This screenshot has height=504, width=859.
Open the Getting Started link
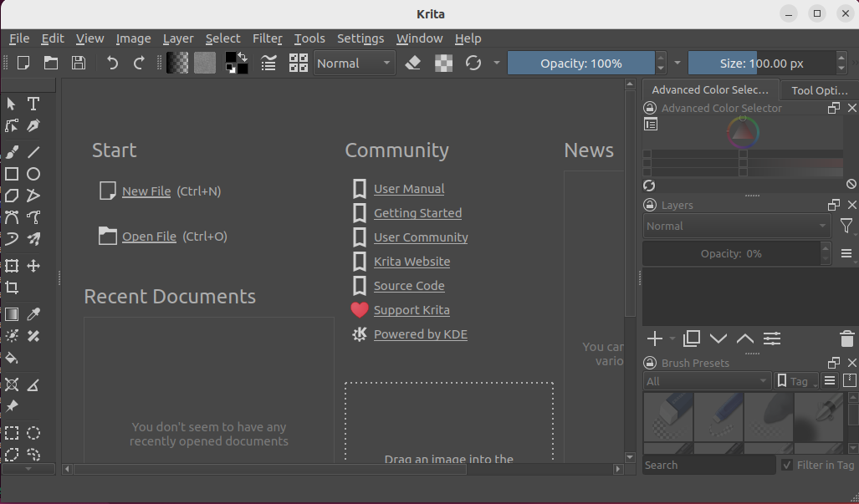[x=418, y=213]
